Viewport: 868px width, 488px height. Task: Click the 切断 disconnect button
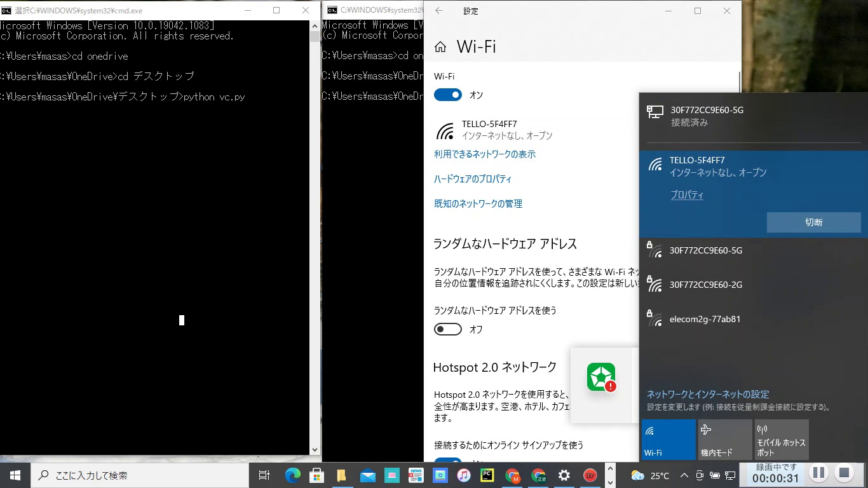[x=813, y=222]
